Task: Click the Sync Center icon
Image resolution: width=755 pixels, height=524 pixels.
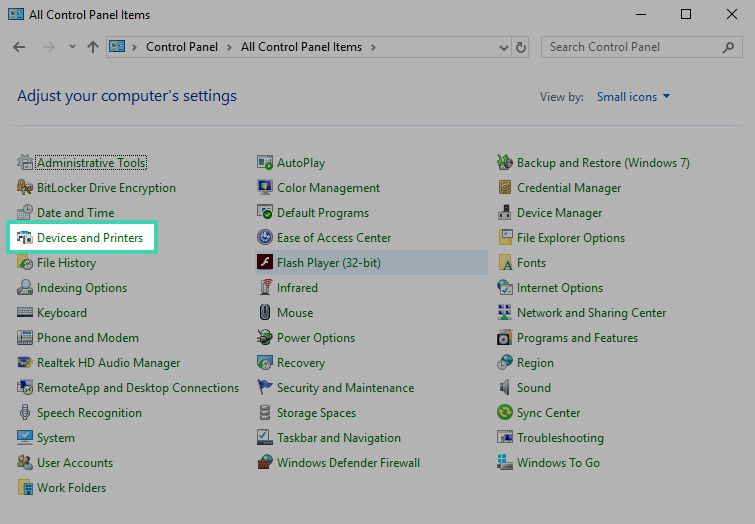Action: [x=505, y=413]
